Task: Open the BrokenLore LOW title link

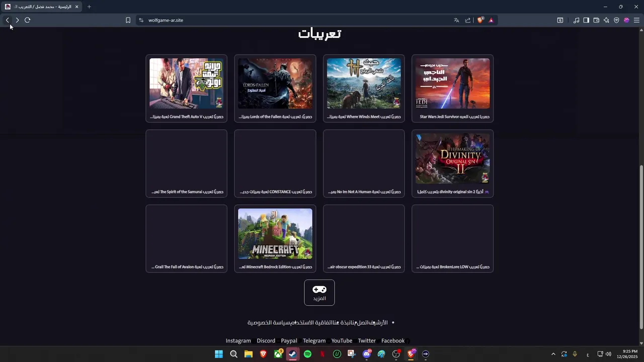Action: [452, 267]
